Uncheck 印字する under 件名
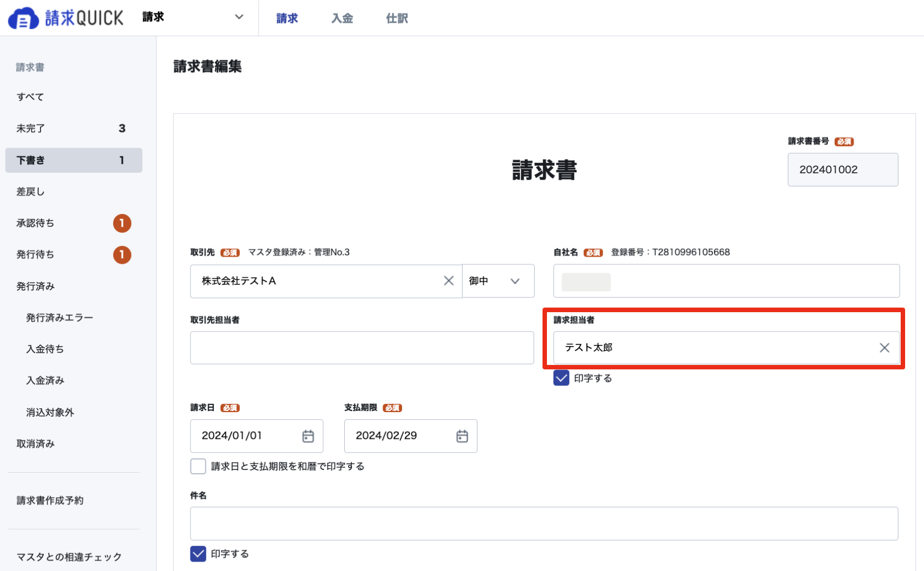 198,554
